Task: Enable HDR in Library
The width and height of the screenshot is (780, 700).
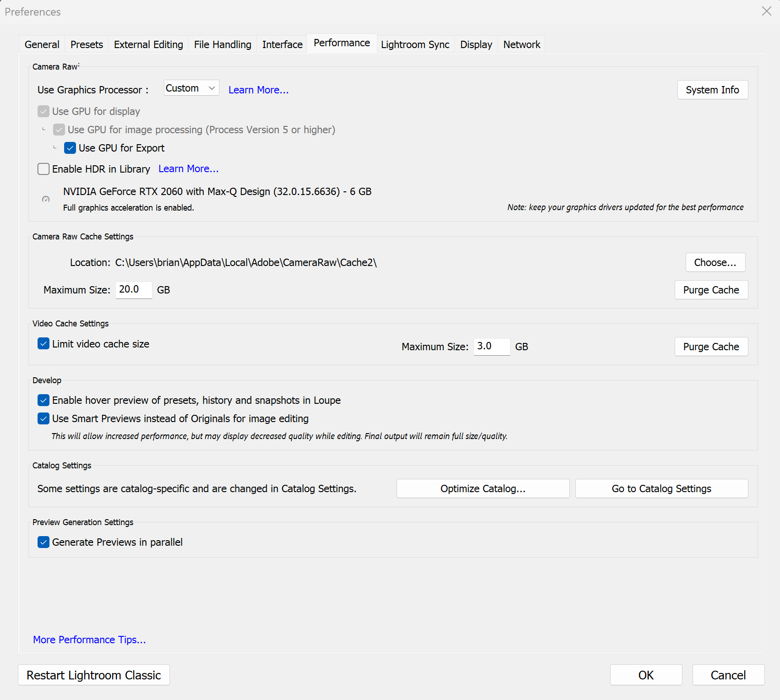Action: click(x=43, y=169)
